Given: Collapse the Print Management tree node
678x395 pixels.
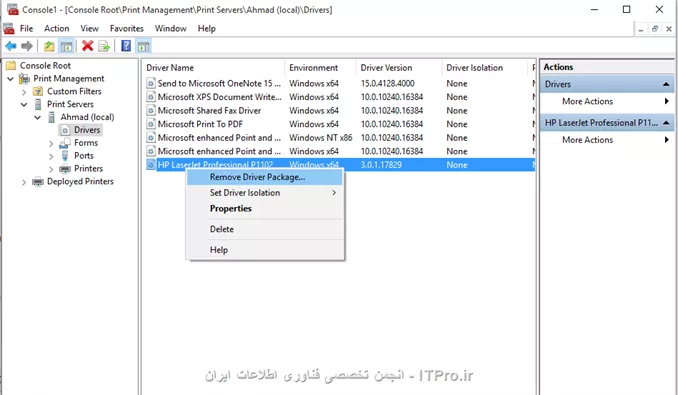Looking at the screenshot, I should click(10, 79).
